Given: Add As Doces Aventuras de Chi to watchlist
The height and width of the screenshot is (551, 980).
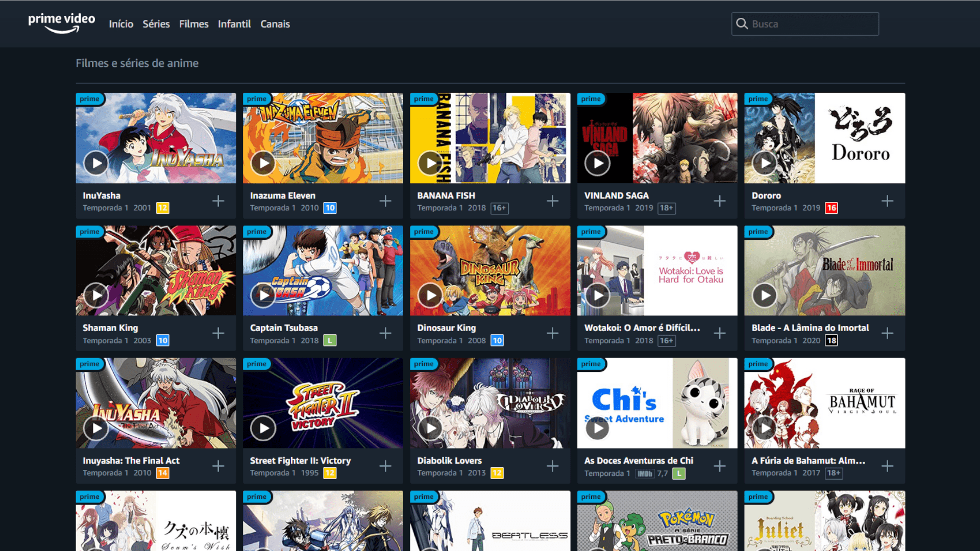Looking at the screenshot, I should 720,466.
